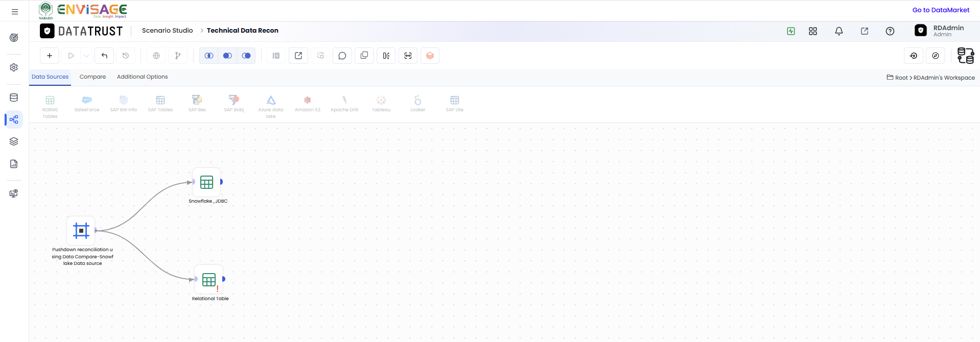Expand the run options dropdown arrow
The width and height of the screenshot is (980, 342).
click(x=87, y=56)
